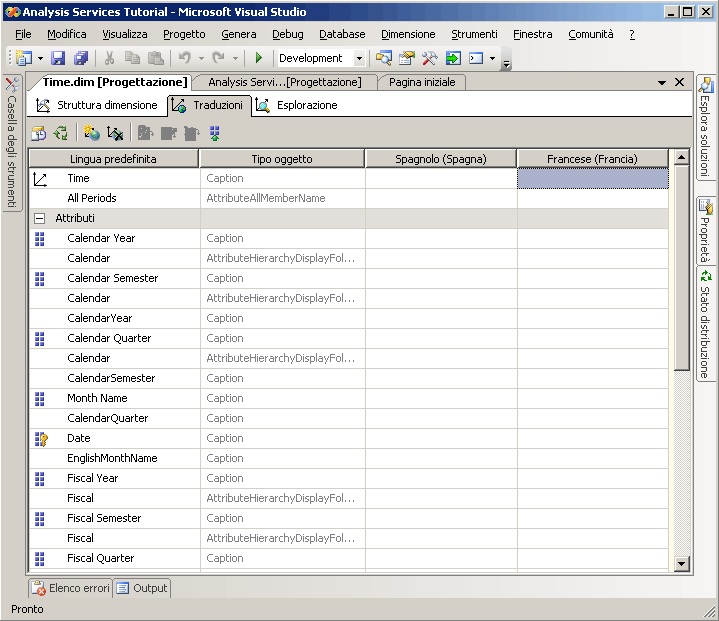This screenshot has height=621, width=719.
Task: Open the Elenco errori panel
Action: 70,588
